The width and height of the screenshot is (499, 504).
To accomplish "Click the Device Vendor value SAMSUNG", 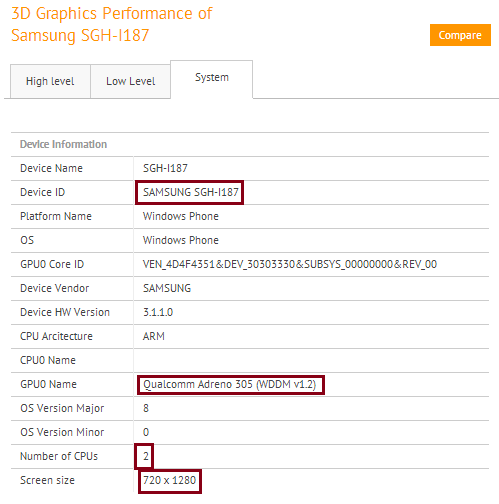I will (x=167, y=288).
